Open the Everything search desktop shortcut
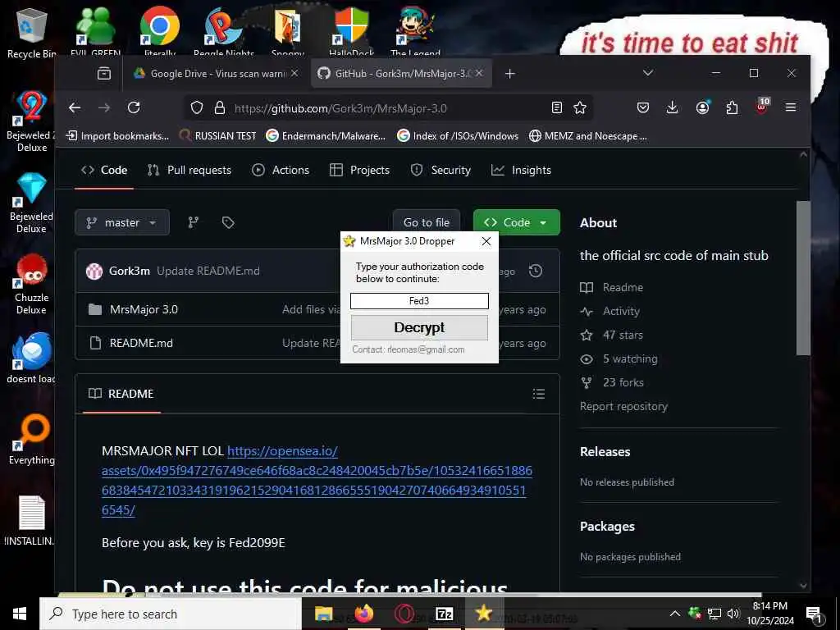This screenshot has width=840, height=630. 32,438
